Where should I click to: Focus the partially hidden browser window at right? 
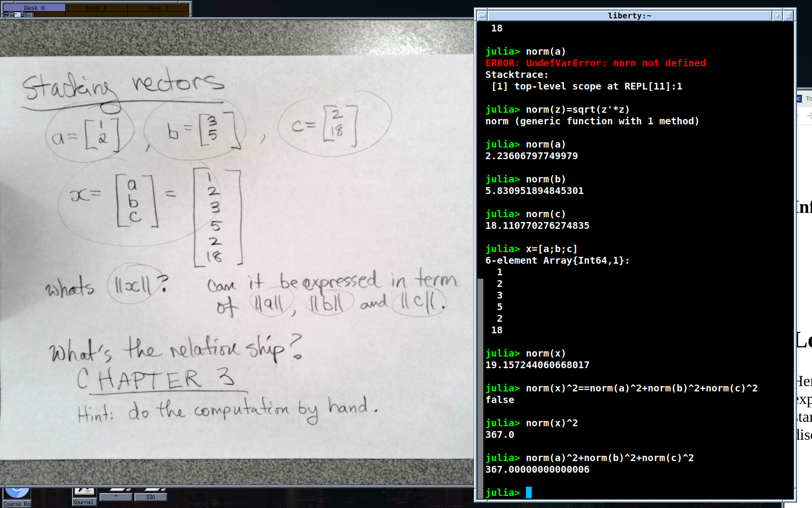(804, 290)
